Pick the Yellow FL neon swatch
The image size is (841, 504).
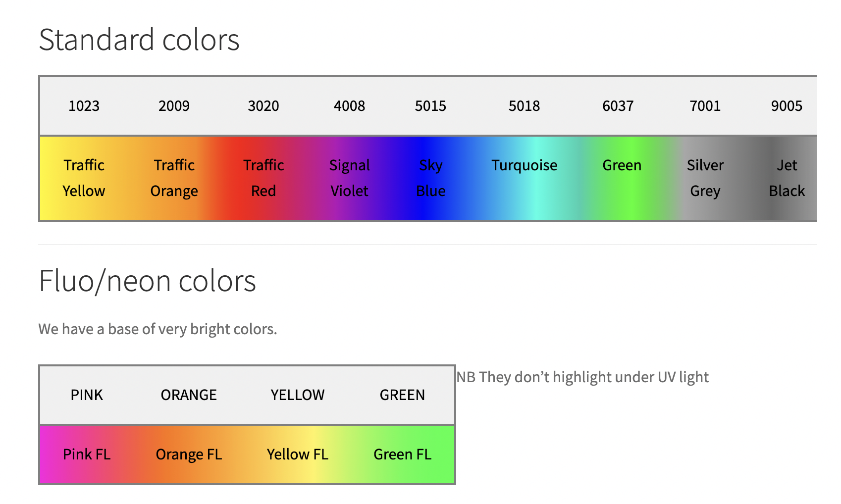[297, 454]
